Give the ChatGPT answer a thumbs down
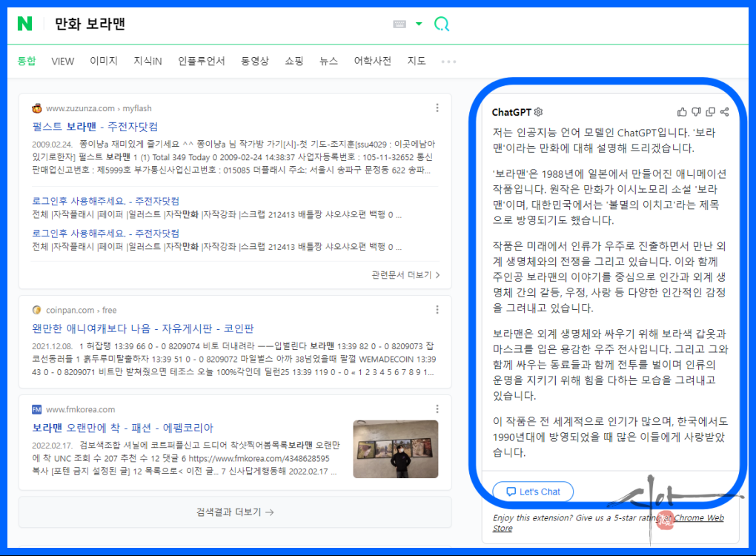756x556 pixels. click(696, 112)
